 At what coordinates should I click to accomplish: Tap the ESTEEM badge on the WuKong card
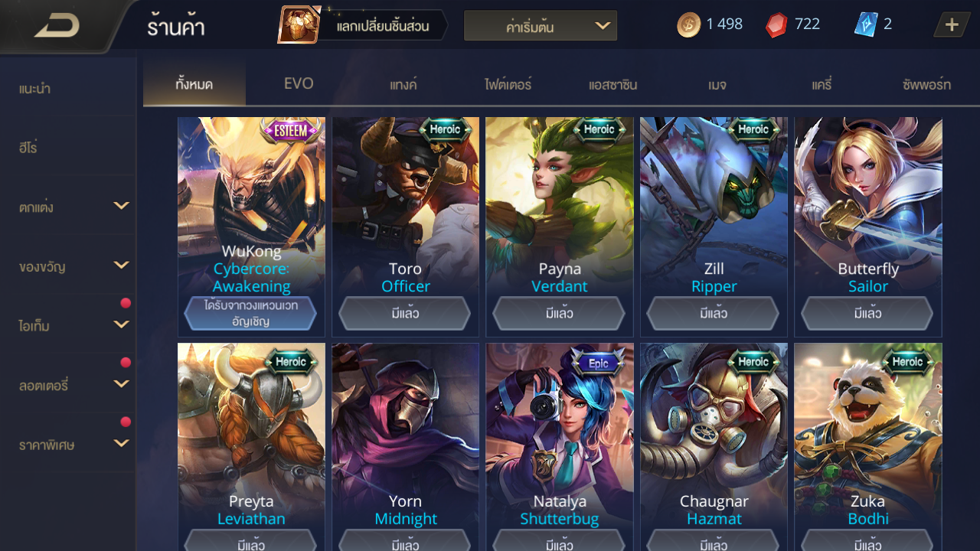(290, 131)
